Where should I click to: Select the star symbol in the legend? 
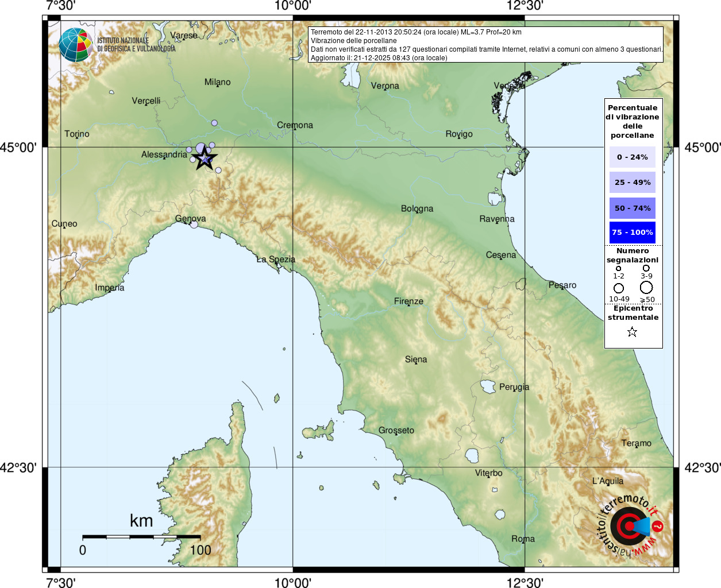coord(632,332)
